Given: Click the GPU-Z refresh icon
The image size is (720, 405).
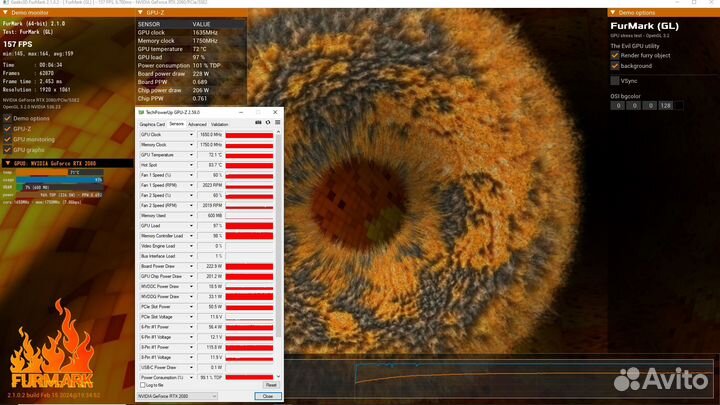Looking at the screenshot, I should click(268, 123).
